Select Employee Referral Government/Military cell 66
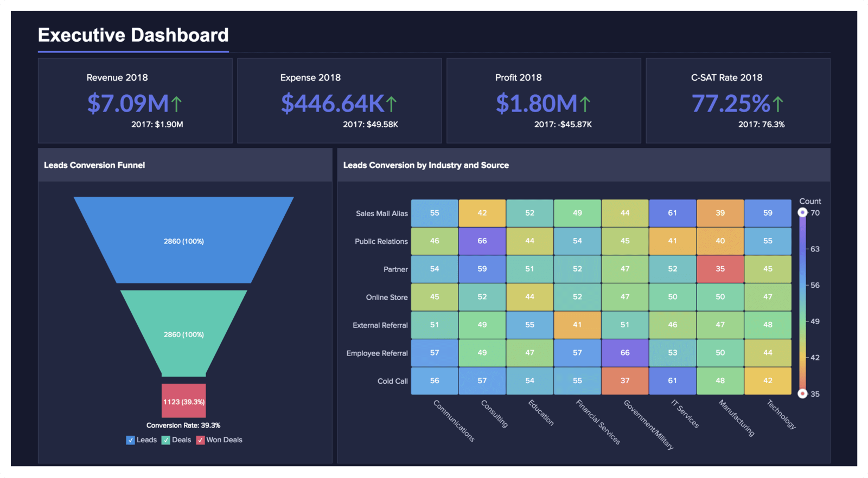Screen dimensions: 868x478 [x=625, y=353]
